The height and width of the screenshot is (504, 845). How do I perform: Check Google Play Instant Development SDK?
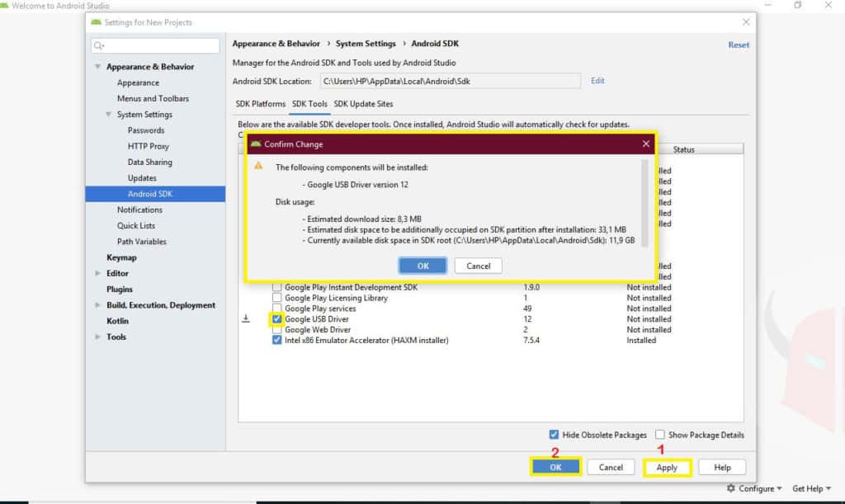(x=277, y=287)
